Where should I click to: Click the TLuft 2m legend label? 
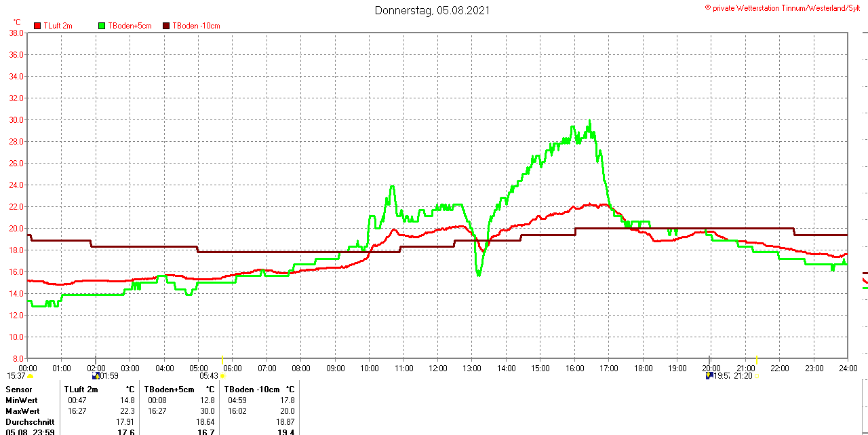click(x=58, y=26)
